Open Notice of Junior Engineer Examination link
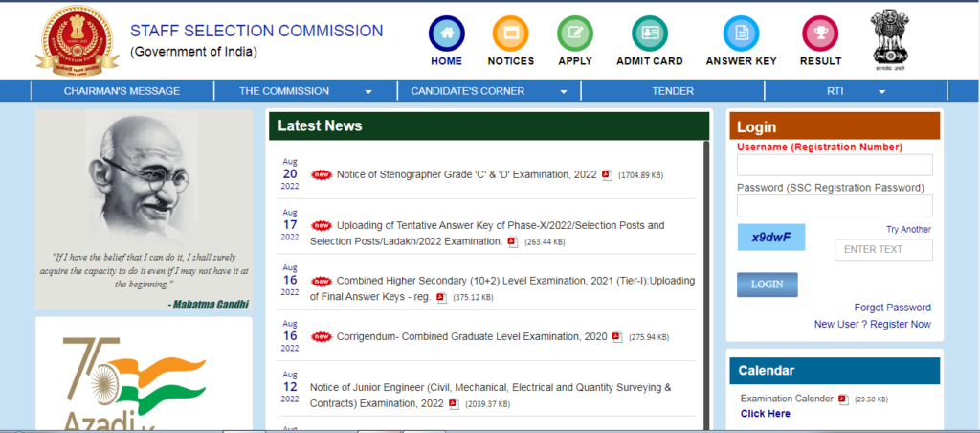 491,396
